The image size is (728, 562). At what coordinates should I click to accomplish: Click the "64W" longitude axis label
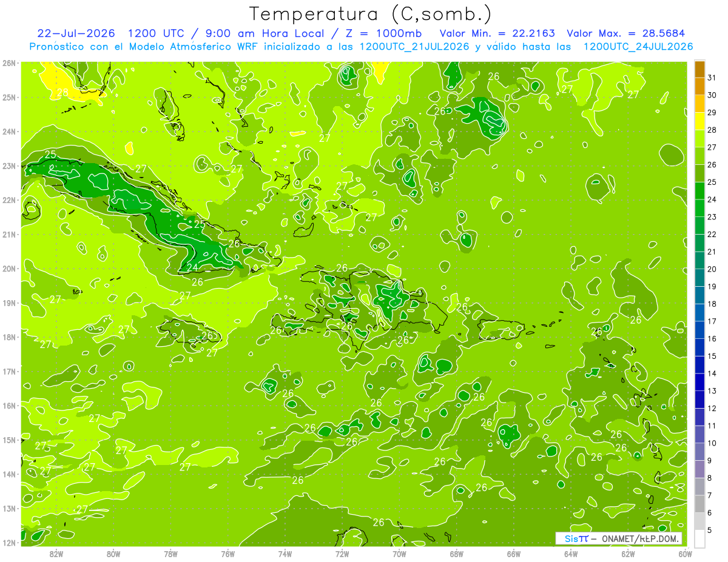(571, 554)
